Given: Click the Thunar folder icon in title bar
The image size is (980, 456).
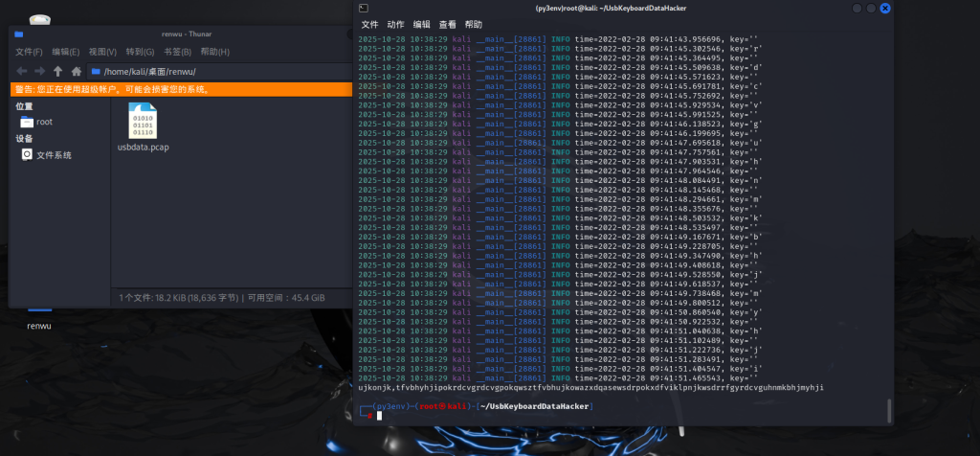Looking at the screenshot, I should (19, 34).
